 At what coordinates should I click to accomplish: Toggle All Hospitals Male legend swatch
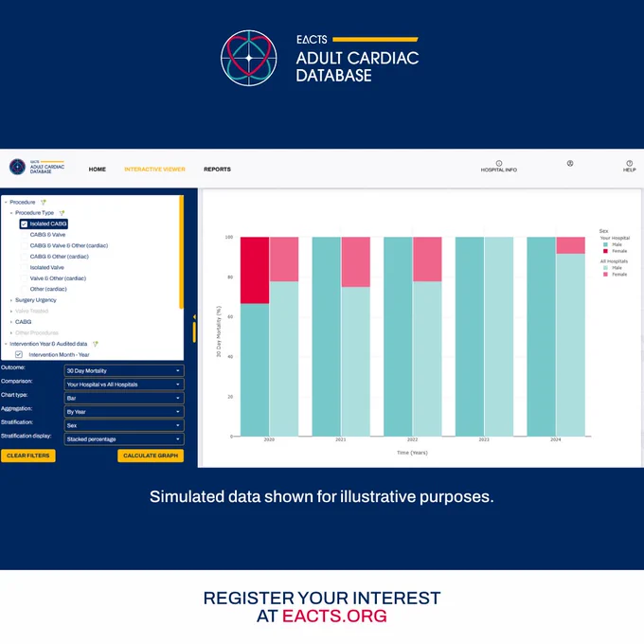pyautogui.click(x=605, y=268)
